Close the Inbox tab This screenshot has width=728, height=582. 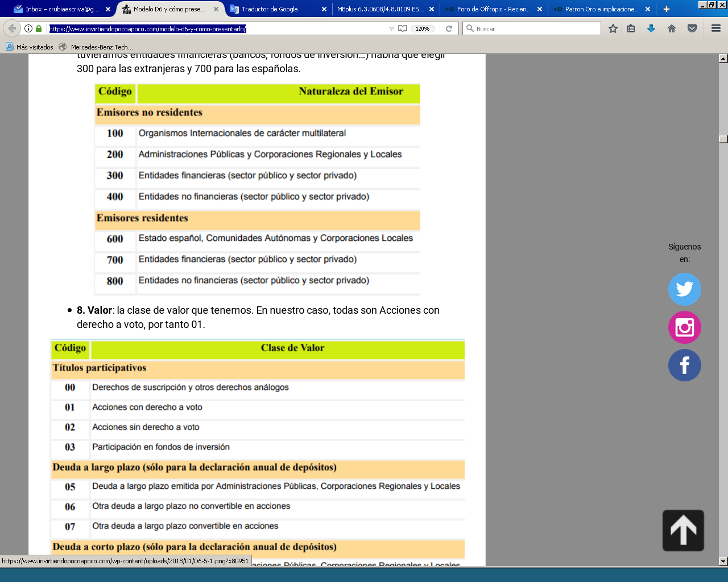pos(108,9)
